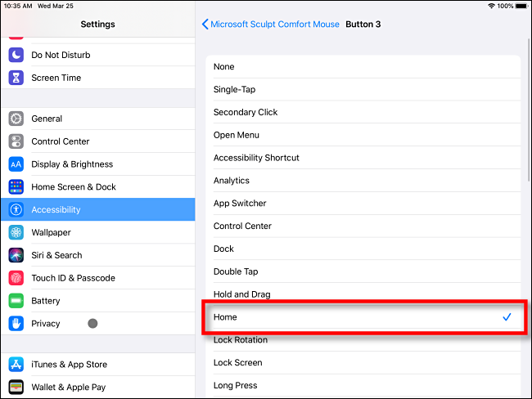Image resolution: width=532 pixels, height=399 pixels.
Task: Open Accessibility in the sidebar
Action: [97, 209]
